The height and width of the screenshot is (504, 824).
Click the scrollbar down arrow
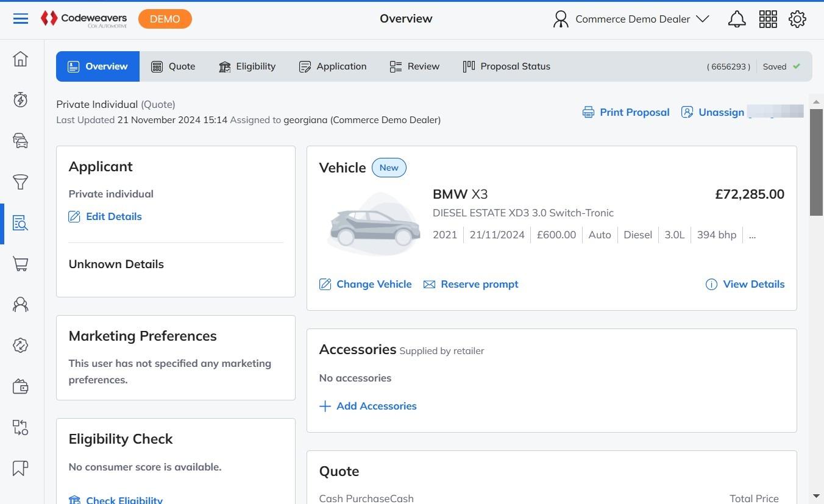point(816,497)
